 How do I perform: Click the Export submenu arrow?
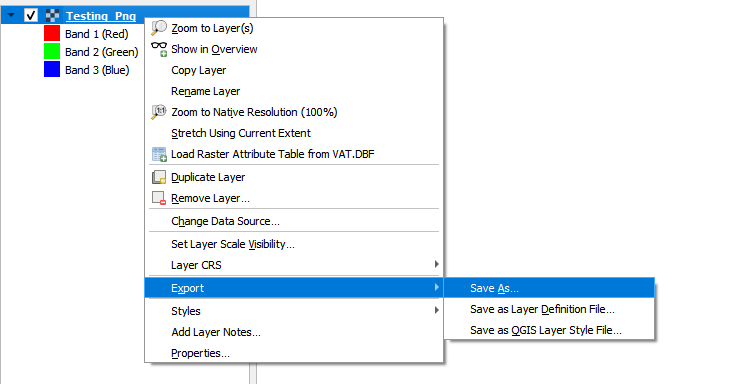point(436,287)
